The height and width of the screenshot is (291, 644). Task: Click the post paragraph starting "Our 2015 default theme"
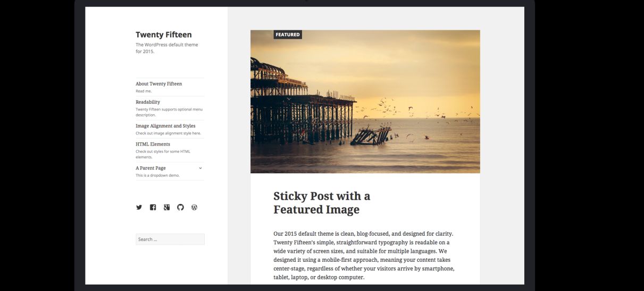pos(364,255)
